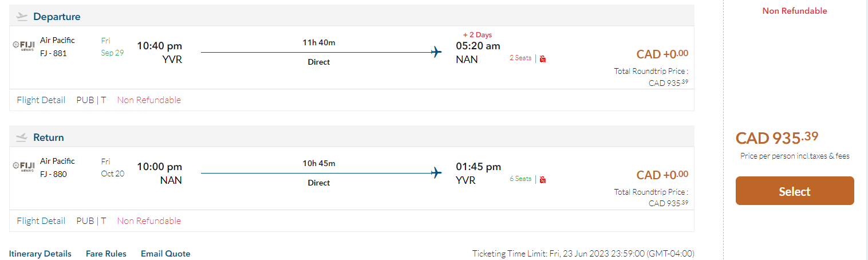This screenshot has height=260, width=868.
Task: Click the Fiji Airways logo for flight FJ-880
Action: pos(24,166)
